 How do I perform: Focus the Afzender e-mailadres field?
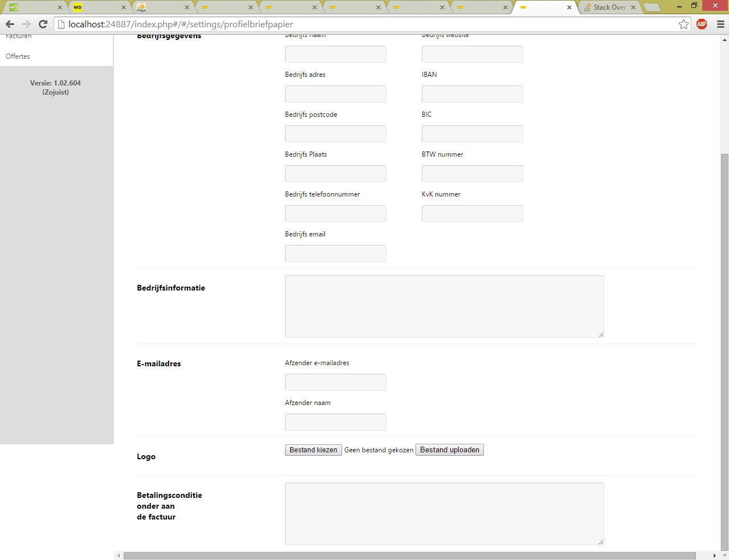(x=336, y=382)
